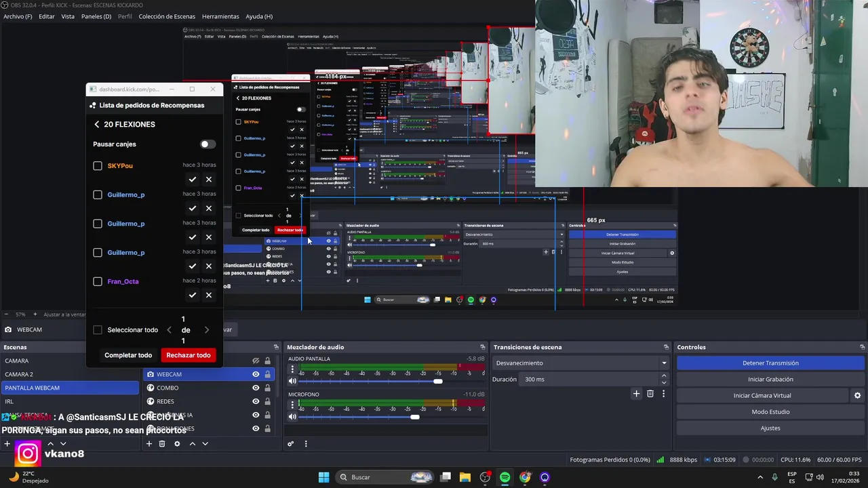The width and height of the screenshot is (868, 488).
Task: Show hidden system tray icons
Action: 759,477
